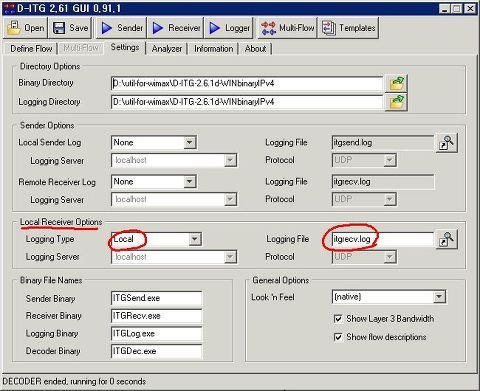Click the Sender Binary ITGSend.exe field
Screen dimensions: 480x391
pos(156,298)
